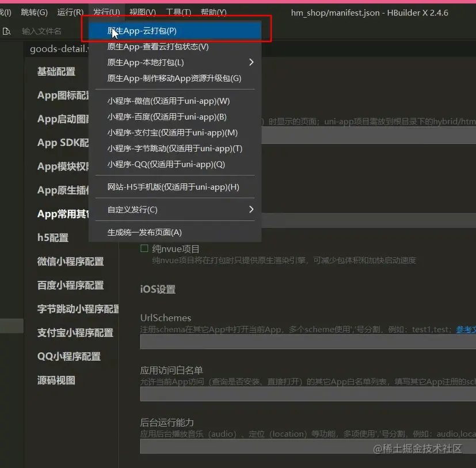Open 微信小程序配置 section

(x=70, y=261)
